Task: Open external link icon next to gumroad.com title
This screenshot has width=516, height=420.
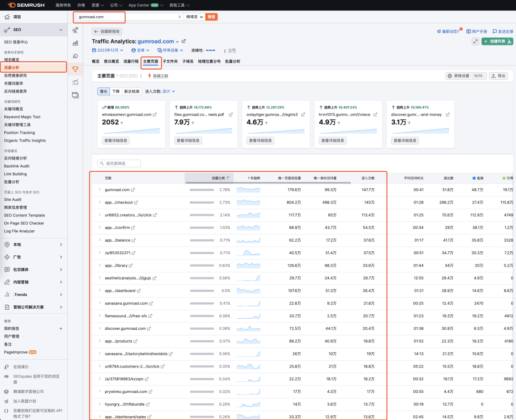Action: [x=184, y=42]
